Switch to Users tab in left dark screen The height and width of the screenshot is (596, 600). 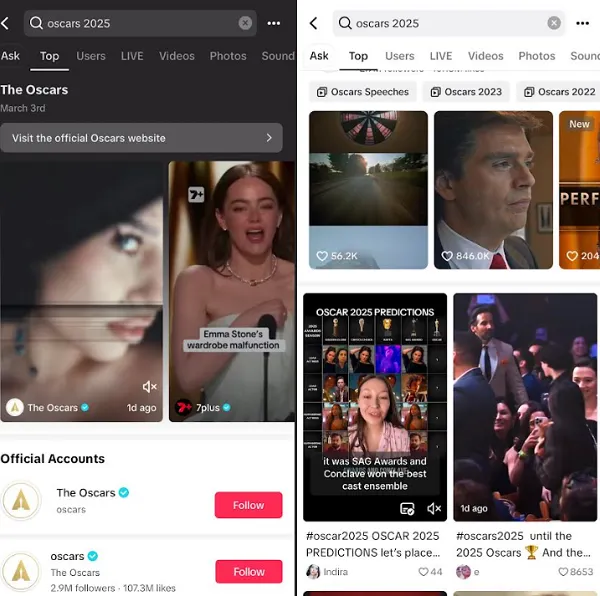coord(91,56)
